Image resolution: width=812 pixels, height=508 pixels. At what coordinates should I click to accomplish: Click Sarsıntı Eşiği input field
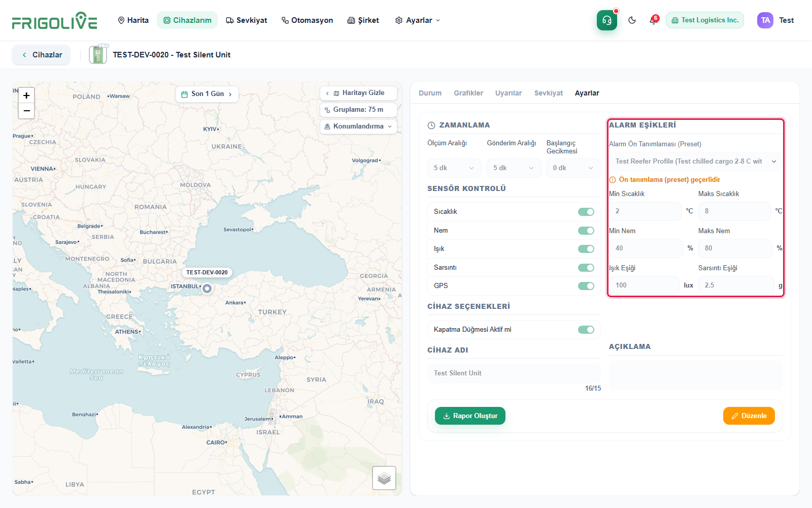click(x=736, y=285)
